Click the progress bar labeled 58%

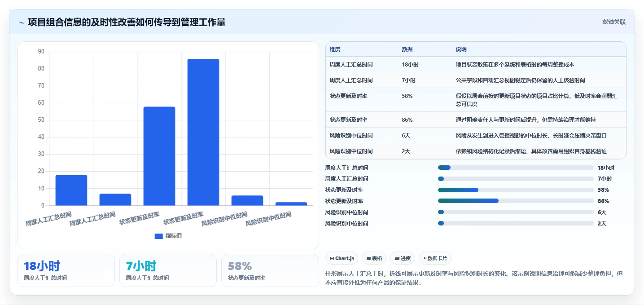516,190
